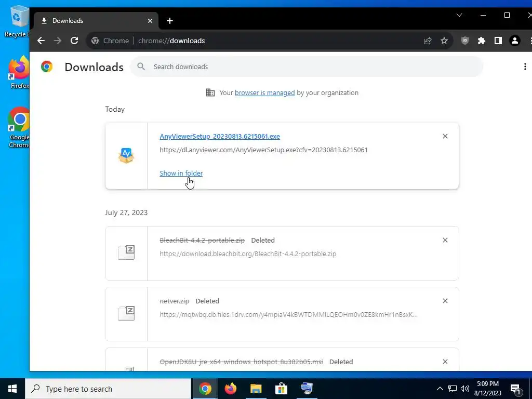Click the July 27, 2023 heading
Image resolution: width=532 pixels, height=399 pixels.
point(126,212)
